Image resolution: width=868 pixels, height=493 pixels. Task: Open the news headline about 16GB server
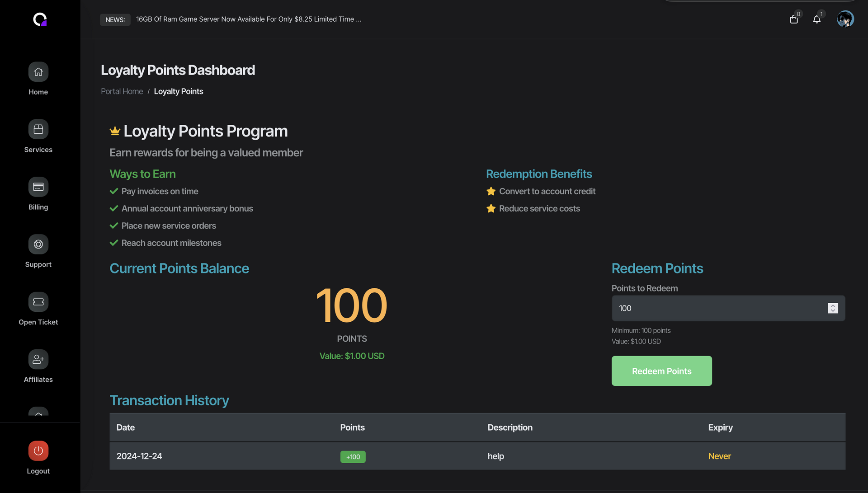tap(249, 19)
